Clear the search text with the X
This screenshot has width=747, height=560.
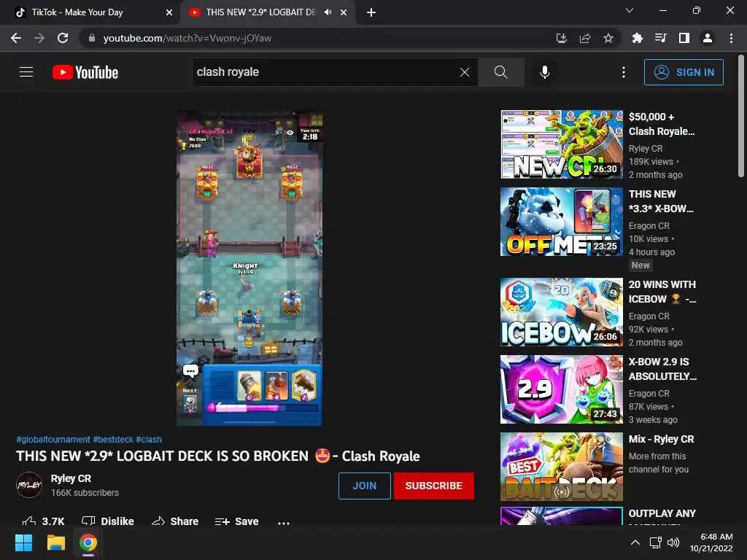click(x=465, y=72)
